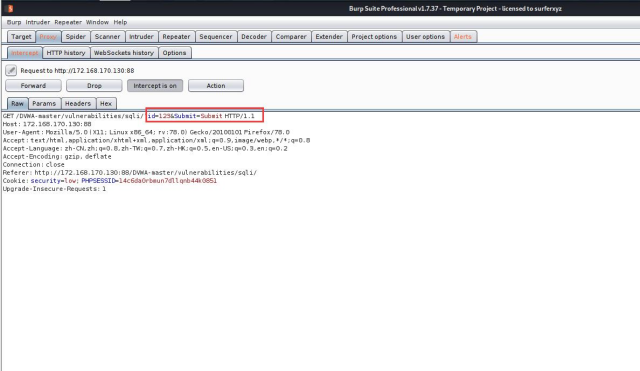Viewport: 640px width, 371px height.
Task: Go to the Intruder tool tab
Action: pyautogui.click(x=141, y=37)
